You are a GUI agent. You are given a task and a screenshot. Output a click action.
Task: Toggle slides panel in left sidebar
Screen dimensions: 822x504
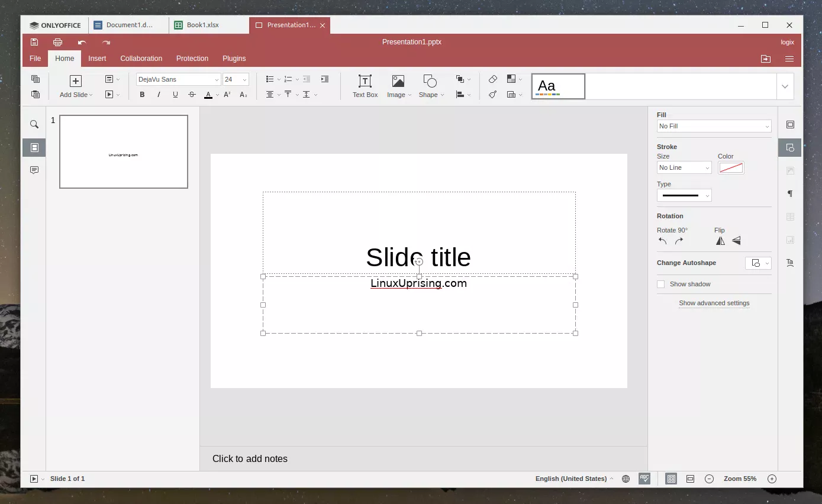click(x=34, y=148)
